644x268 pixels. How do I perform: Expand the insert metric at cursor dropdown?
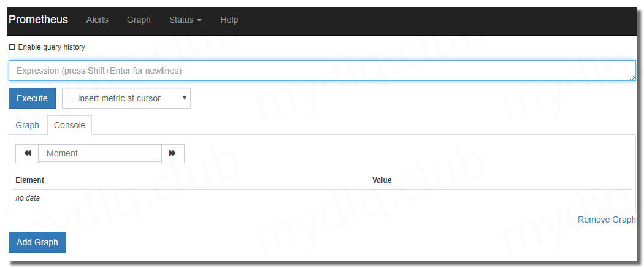[126, 99]
